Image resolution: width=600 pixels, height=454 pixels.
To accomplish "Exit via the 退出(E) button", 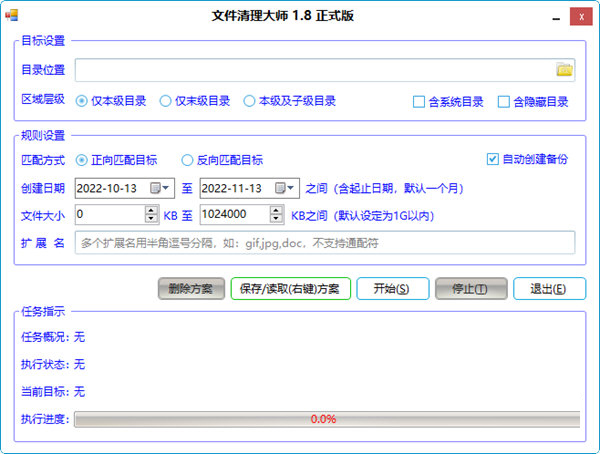I will pos(549,289).
